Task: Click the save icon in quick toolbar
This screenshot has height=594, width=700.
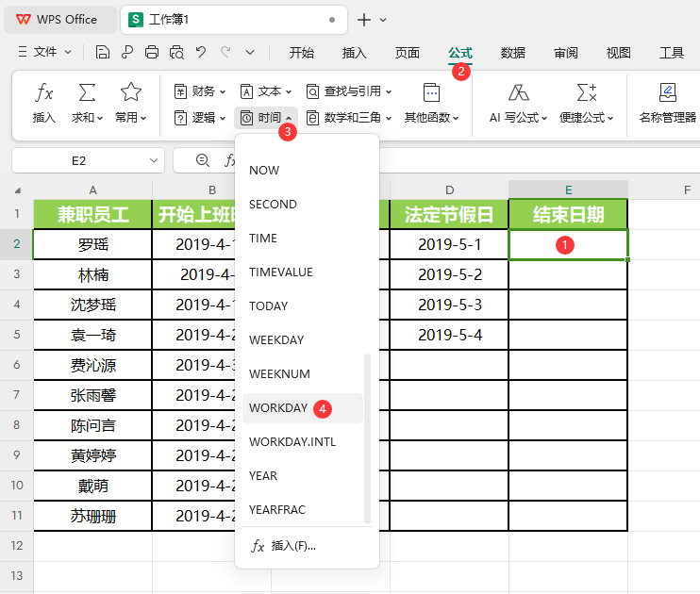Action: (103, 52)
